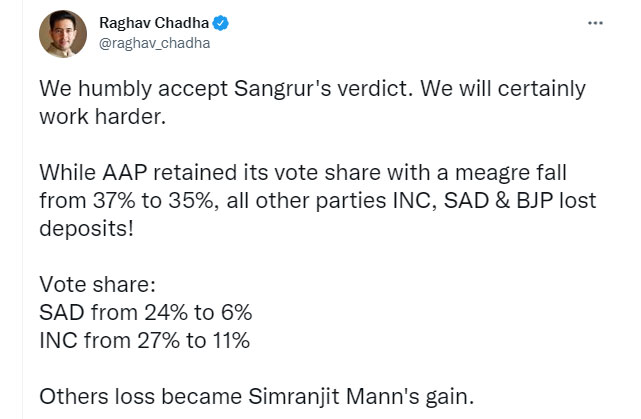Viewport: 641px width, 419px height.
Task: Select the "While AAP retained its vote share" line
Action: coord(303,173)
